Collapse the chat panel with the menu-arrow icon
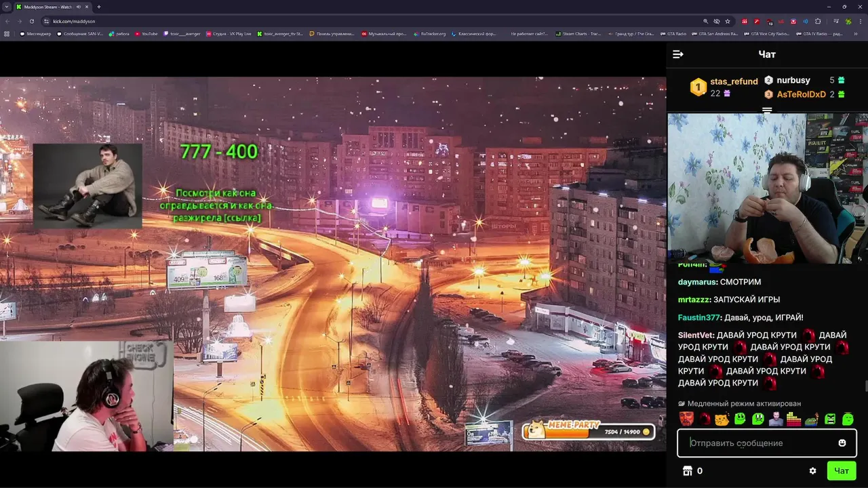The width and height of the screenshot is (868, 488). 678,54
